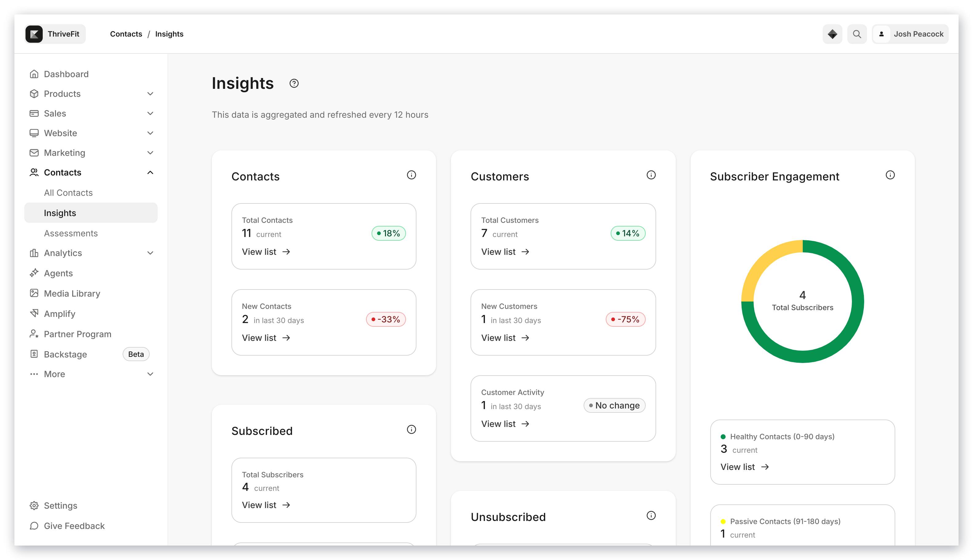Open the info icon on the Contacts card
The height and width of the screenshot is (560, 973).
411,175
